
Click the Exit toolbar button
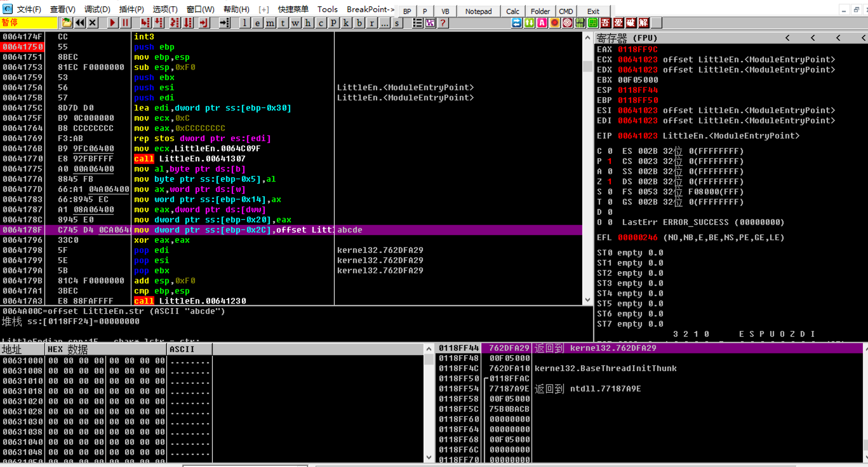click(x=593, y=11)
